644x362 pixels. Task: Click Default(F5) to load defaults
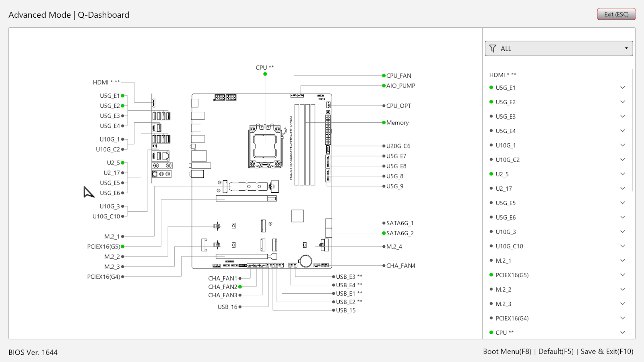click(x=555, y=352)
